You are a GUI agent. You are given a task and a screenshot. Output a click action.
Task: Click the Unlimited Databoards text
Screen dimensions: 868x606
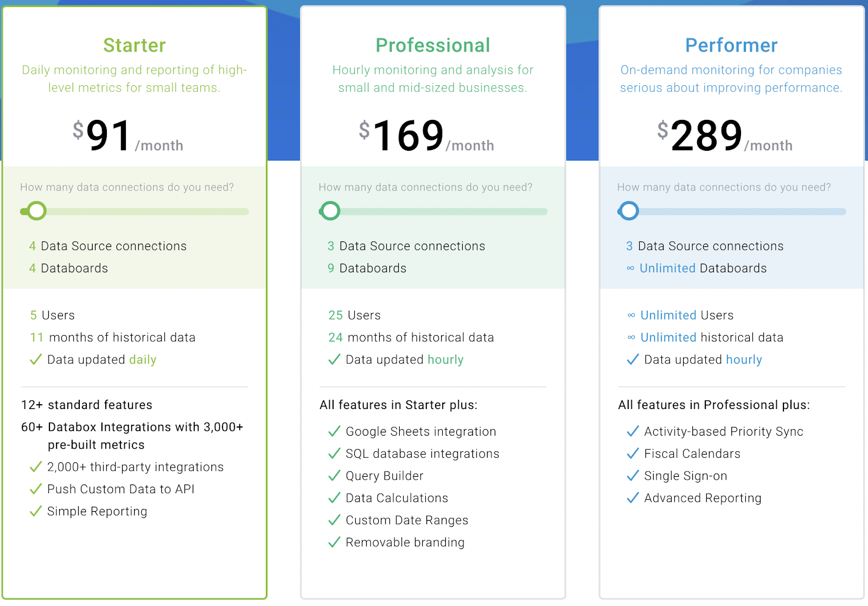coord(703,268)
